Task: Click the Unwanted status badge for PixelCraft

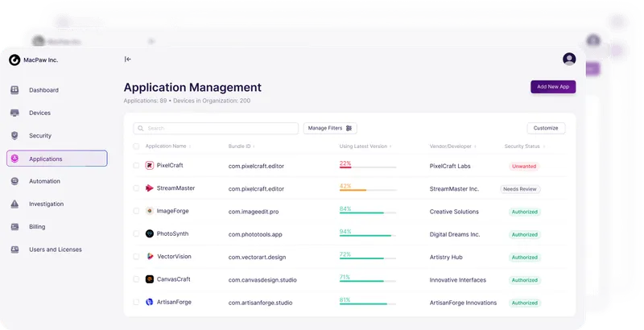Action: (524, 167)
